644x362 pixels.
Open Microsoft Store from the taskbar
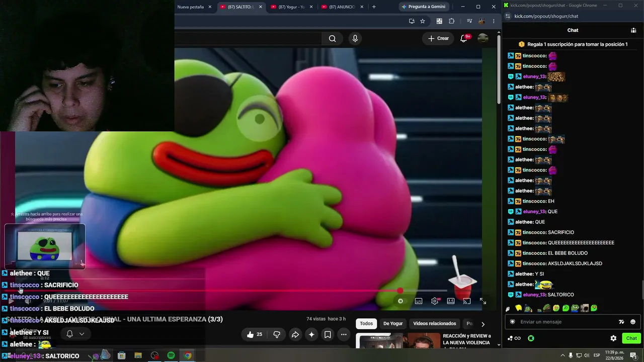[121, 355]
